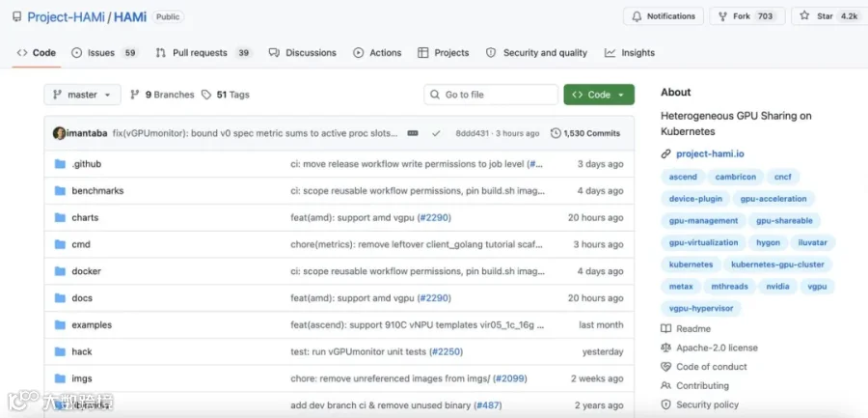Screen dimensions: 868x418
Task: Select the vgpu-hypervisor topic tag
Action: pos(701,308)
